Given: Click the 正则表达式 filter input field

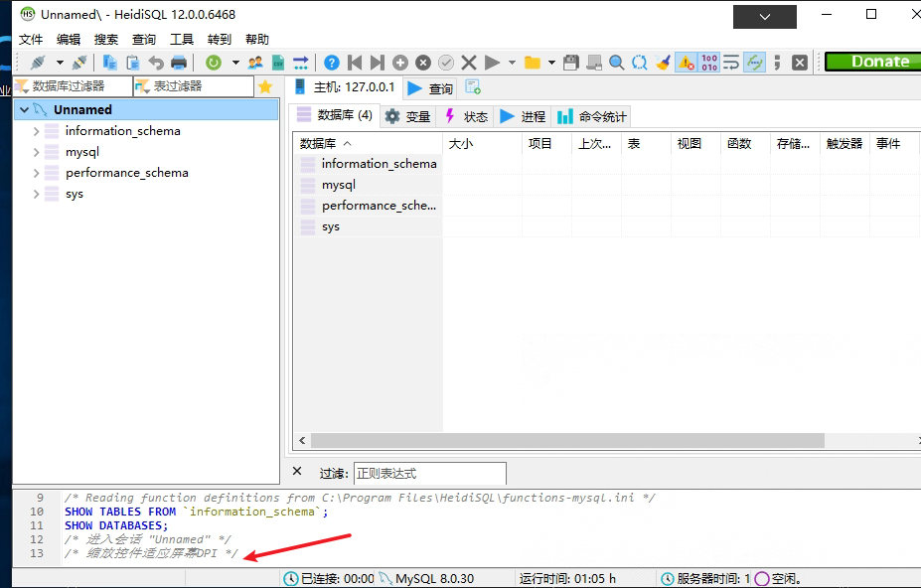Looking at the screenshot, I should [430, 474].
